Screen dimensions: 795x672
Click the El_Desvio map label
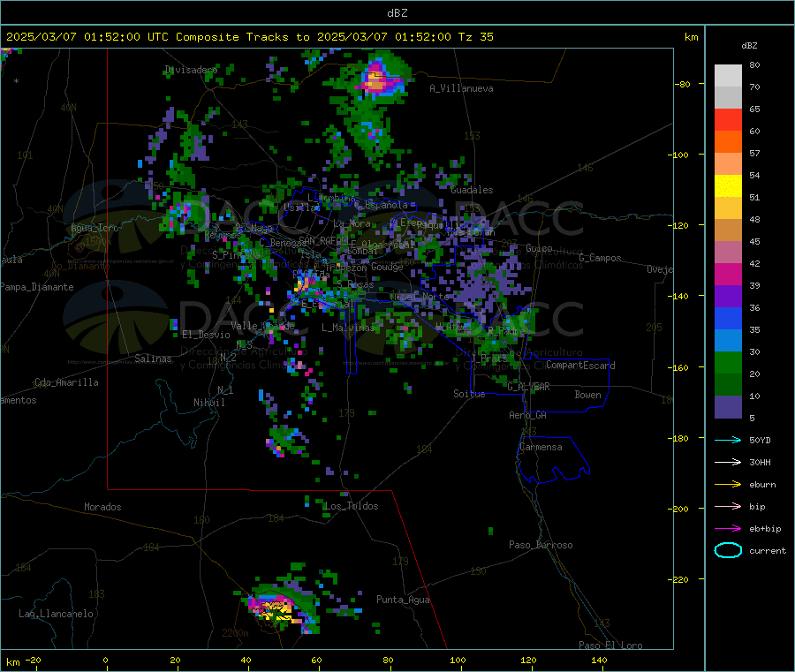point(207,335)
